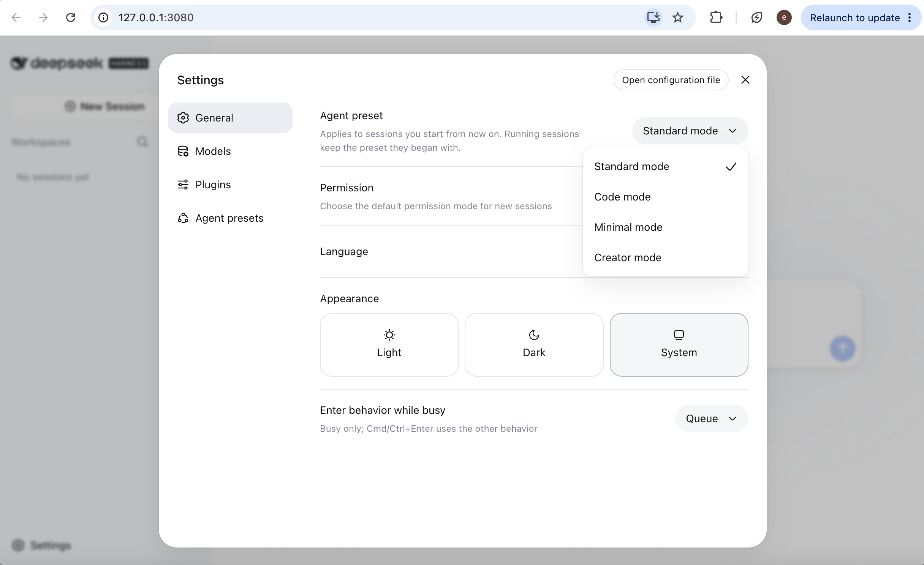Image resolution: width=924 pixels, height=565 pixels.
Task: Click the browser forward arrow
Action: click(43, 17)
